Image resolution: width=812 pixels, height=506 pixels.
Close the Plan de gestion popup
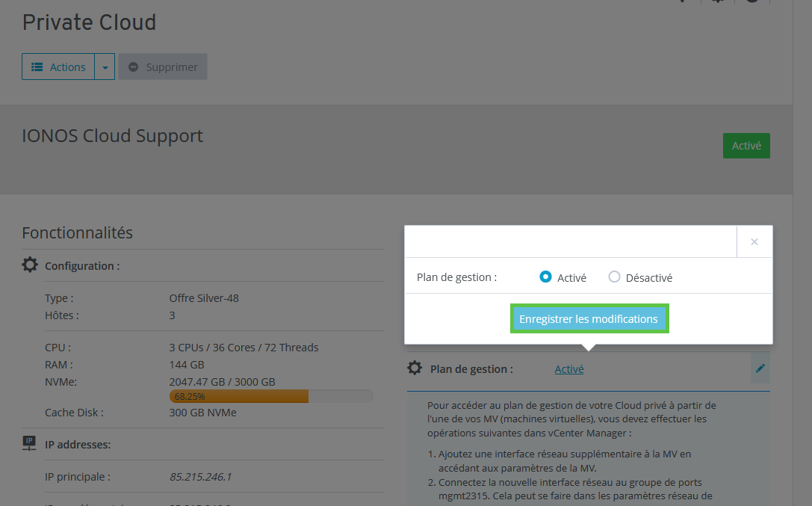click(x=754, y=241)
